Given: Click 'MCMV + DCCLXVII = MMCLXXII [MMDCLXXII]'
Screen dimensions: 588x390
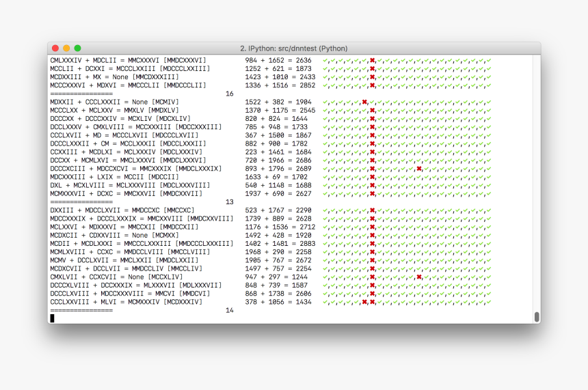Looking at the screenshot, I should pos(124,260).
